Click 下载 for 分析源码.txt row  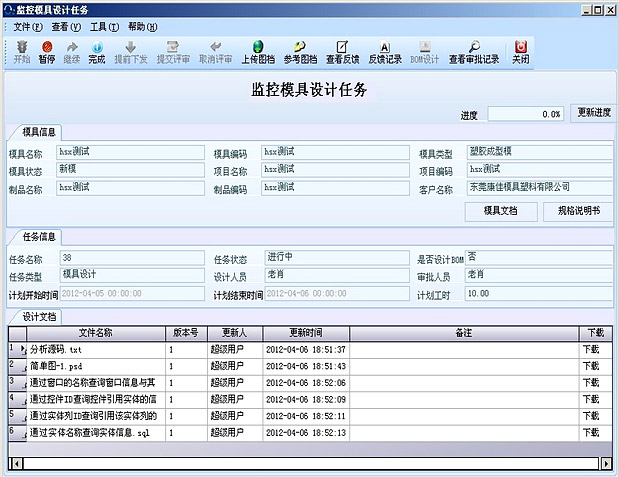click(593, 349)
